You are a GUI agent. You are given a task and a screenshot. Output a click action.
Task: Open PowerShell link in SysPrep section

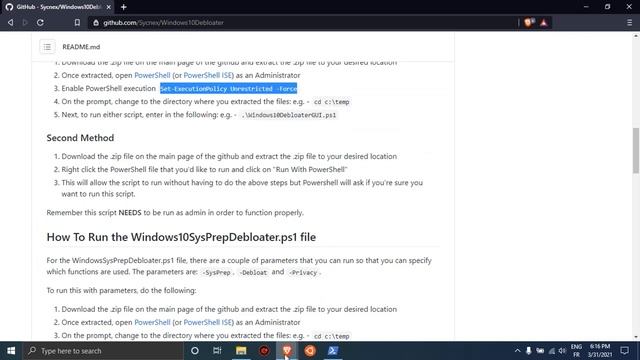(152, 322)
